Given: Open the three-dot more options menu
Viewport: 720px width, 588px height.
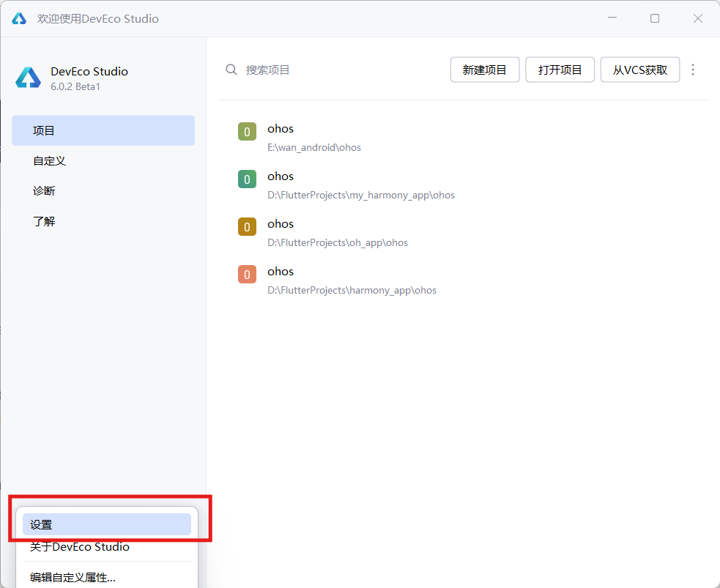Looking at the screenshot, I should 693,70.
